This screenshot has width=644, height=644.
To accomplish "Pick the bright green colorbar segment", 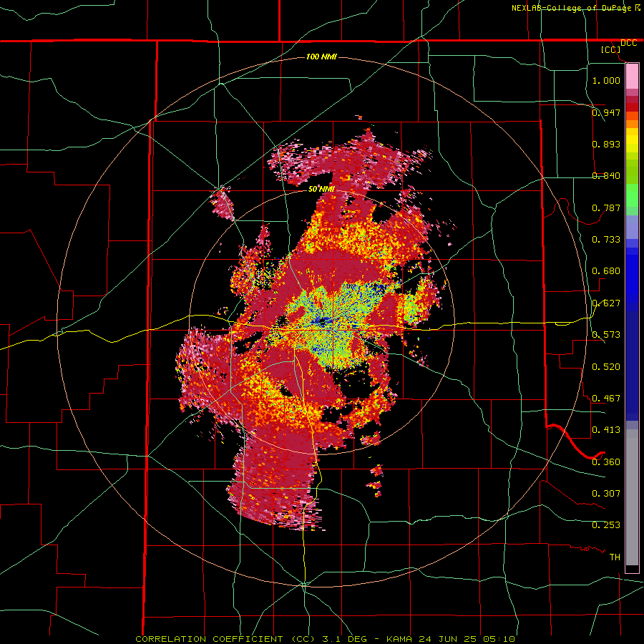I will [x=632, y=195].
